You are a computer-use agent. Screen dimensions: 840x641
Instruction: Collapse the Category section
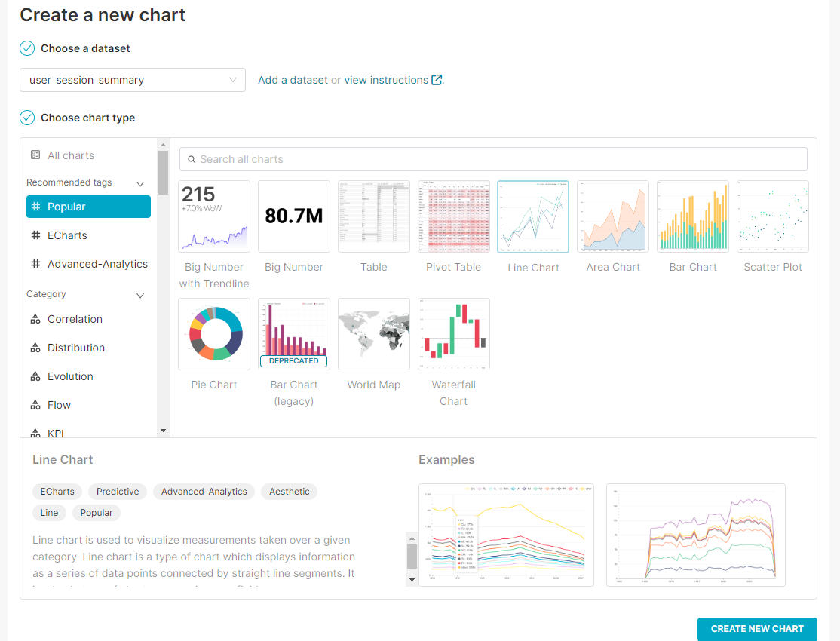pos(140,296)
